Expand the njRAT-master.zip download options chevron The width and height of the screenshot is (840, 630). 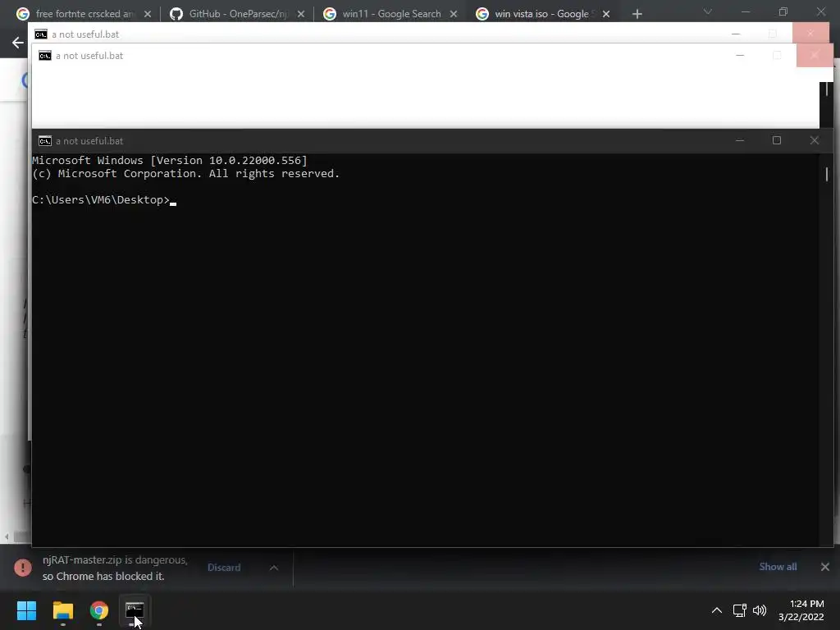coord(274,568)
